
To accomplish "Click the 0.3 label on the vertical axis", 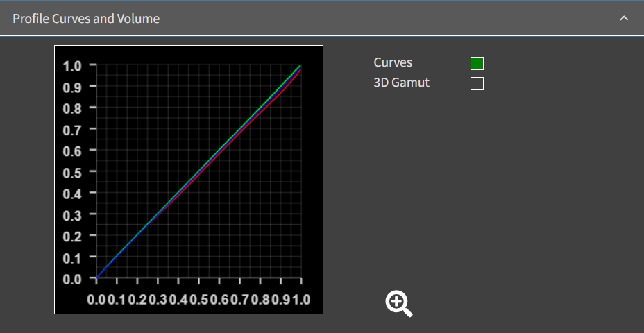I will coord(72,215).
